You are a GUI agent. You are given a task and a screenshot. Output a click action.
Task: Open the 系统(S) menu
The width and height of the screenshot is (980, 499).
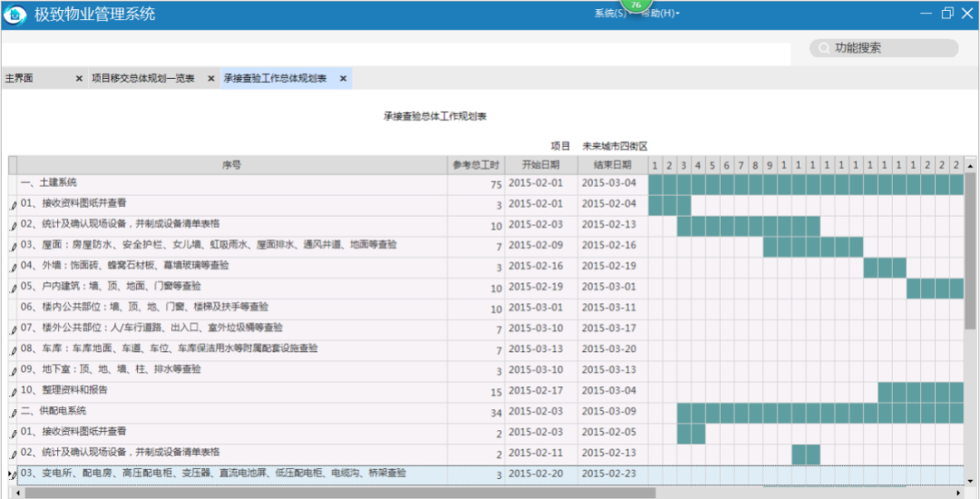610,13
